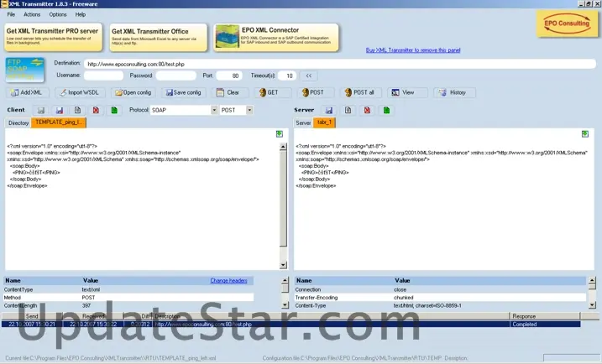This screenshot has height=364, width=602.
Task: Click the client XML editor scroll down arrow
Action: (x=283, y=265)
